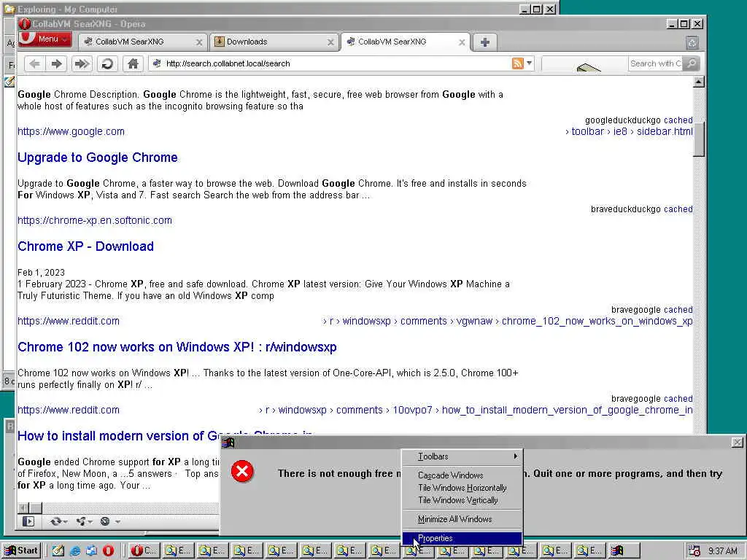Click the vgwnaw breadcrumb link
This screenshot has height=560, width=747.
click(474, 322)
